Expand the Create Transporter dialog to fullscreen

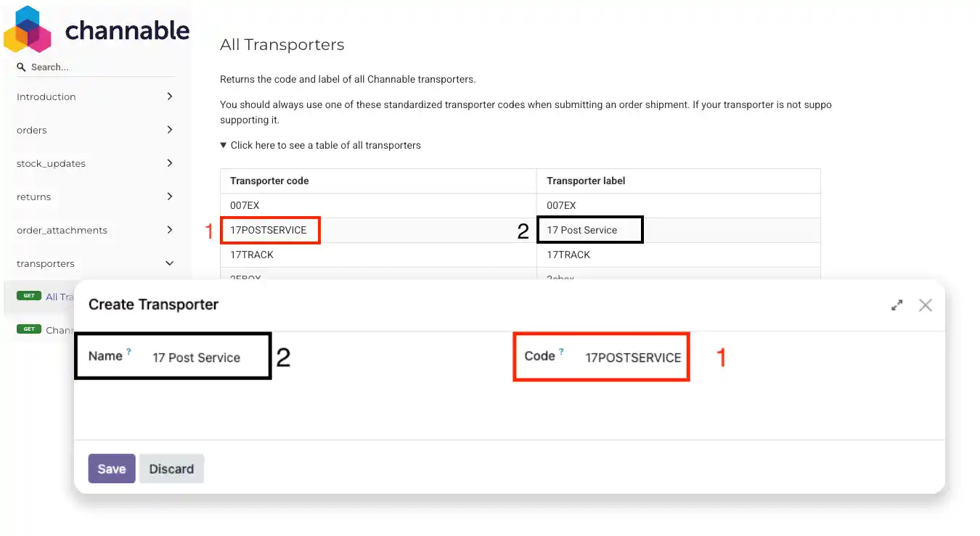click(x=897, y=305)
